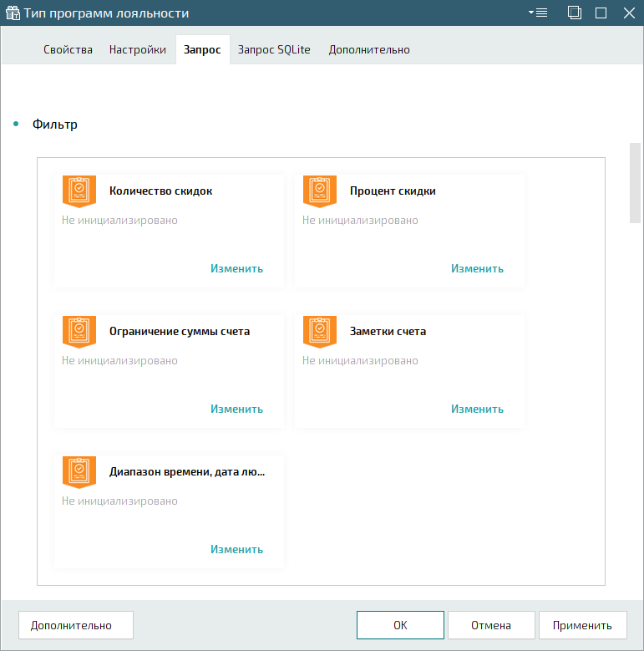Click Не инициализировано under Заметки счета
Image resolution: width=644 pixels, height=651 pixels.
pyautogui.click(x=360, y=360)
